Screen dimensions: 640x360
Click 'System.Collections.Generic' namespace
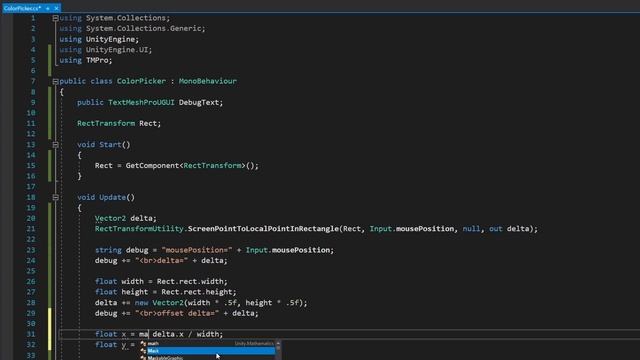click(x=144, y=29)
